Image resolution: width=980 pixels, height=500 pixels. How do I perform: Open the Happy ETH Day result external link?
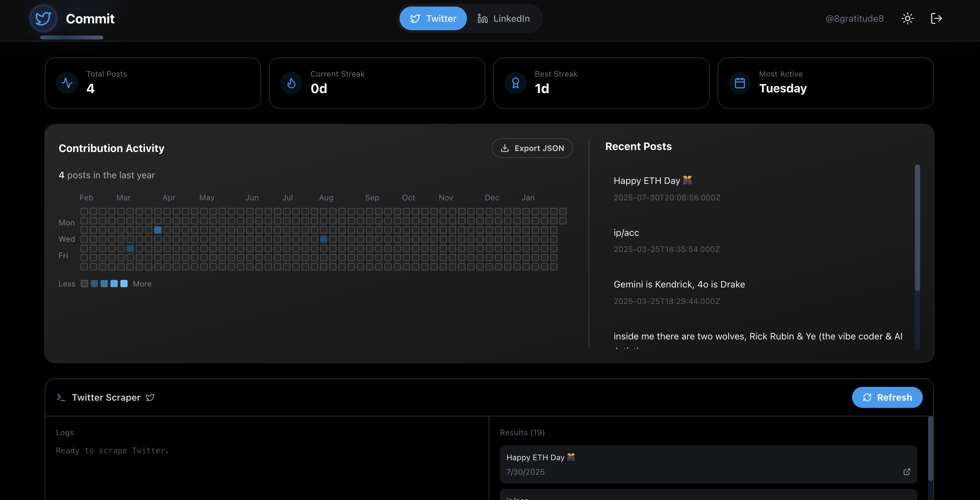(x=907, y=471)
